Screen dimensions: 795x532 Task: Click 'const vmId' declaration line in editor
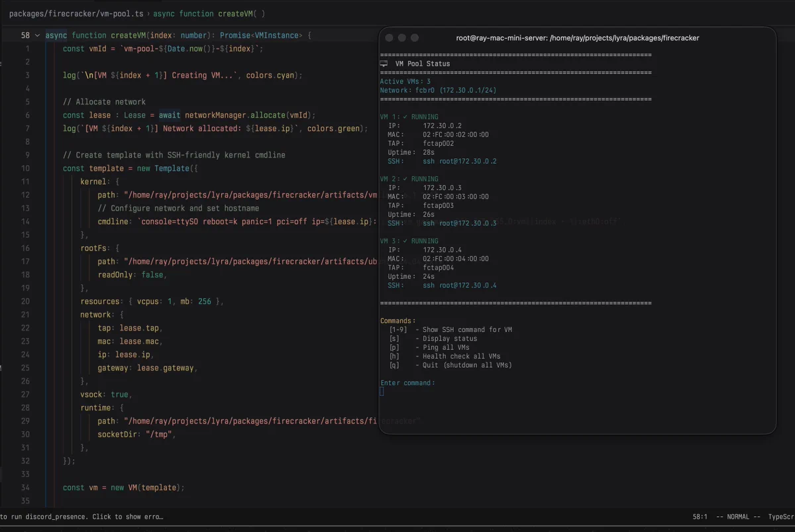point(163,49)
